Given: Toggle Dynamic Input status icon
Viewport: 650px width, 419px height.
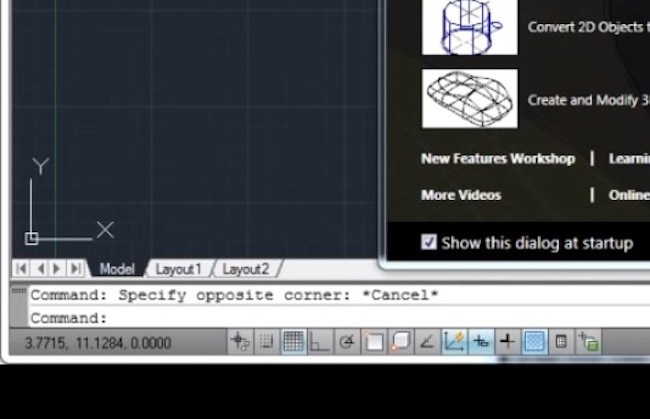Looking at the screenshot, I should point(481,342).
